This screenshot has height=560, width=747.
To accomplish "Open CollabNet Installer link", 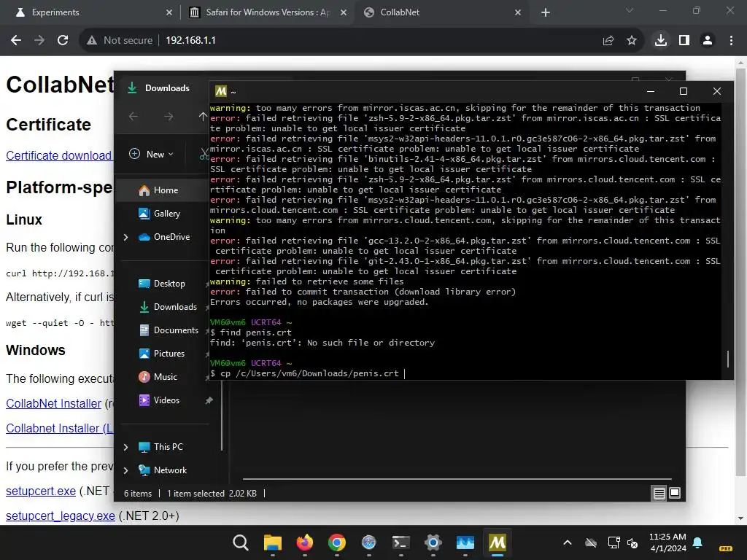I will (x=53, y=403).
